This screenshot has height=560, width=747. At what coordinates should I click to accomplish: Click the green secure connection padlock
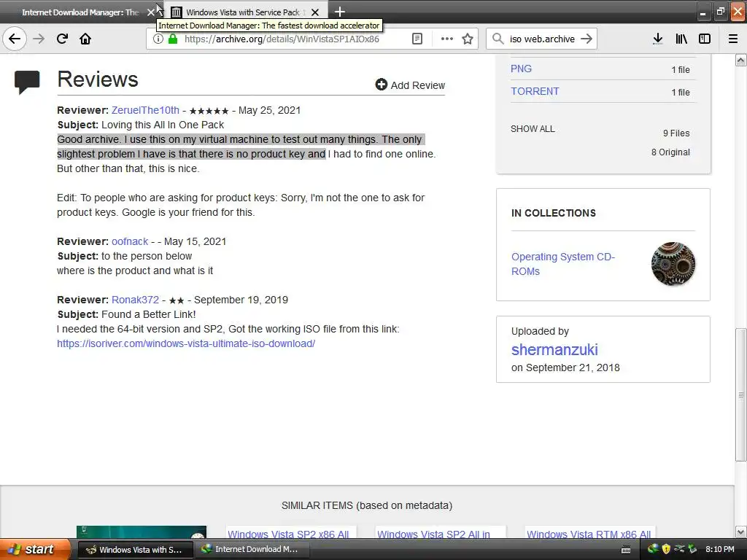[173, 39]
